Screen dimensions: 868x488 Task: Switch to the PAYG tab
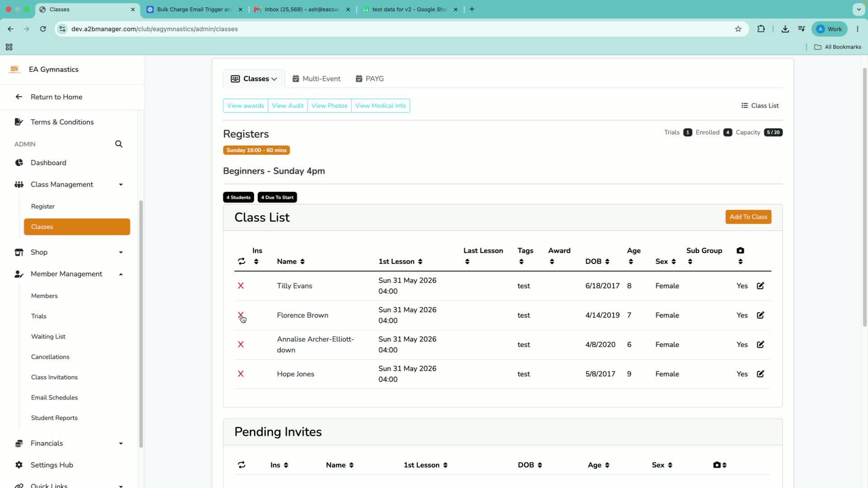click(x=369, y=79)
